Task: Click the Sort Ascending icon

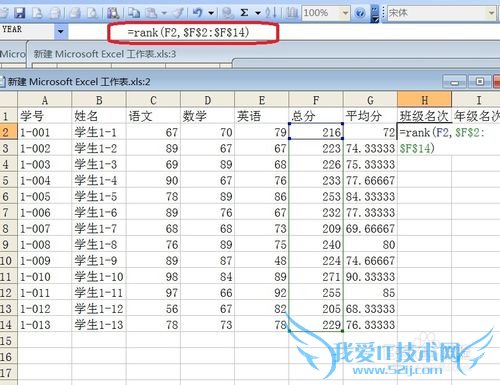Action: click(x=271, y=13)
